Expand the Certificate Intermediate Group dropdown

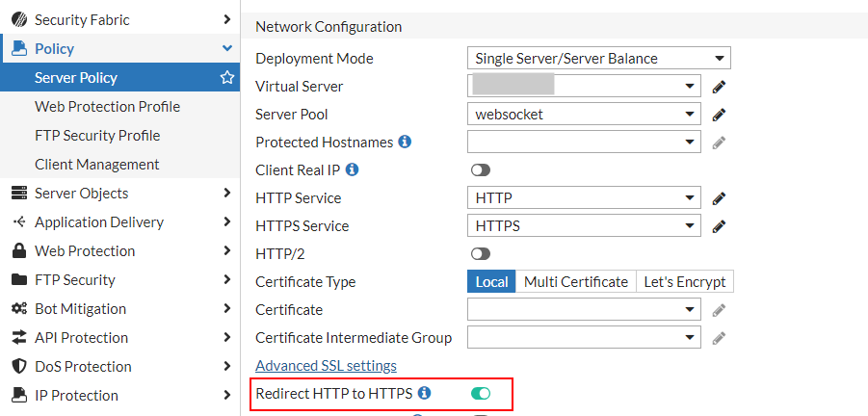(584, 338)
